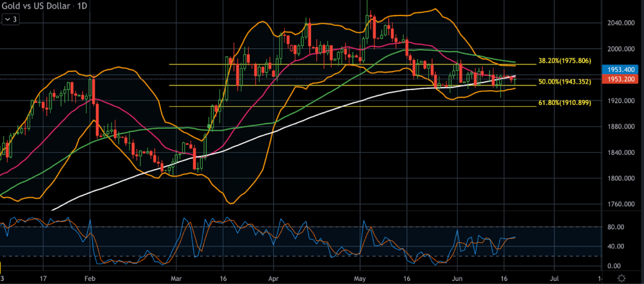Click the Apr label on the time axis
Screen dimensions: 644x284
click(x=273, y=278)
